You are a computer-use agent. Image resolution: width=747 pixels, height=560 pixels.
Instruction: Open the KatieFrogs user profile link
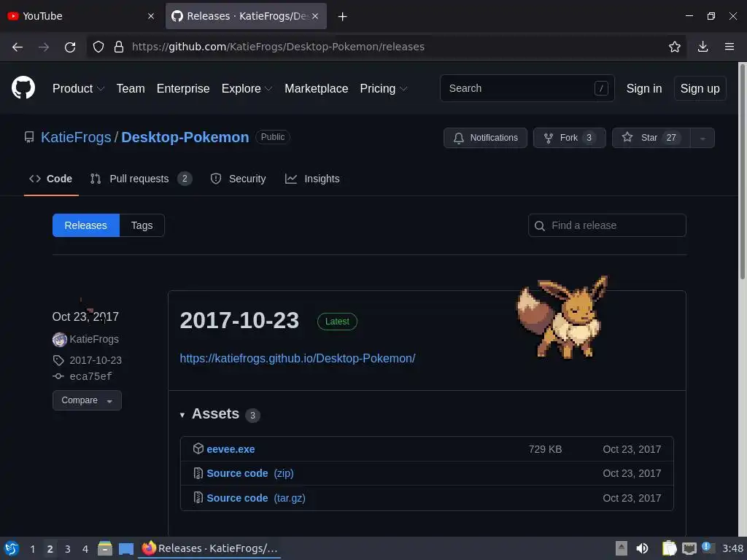(76, 137)
